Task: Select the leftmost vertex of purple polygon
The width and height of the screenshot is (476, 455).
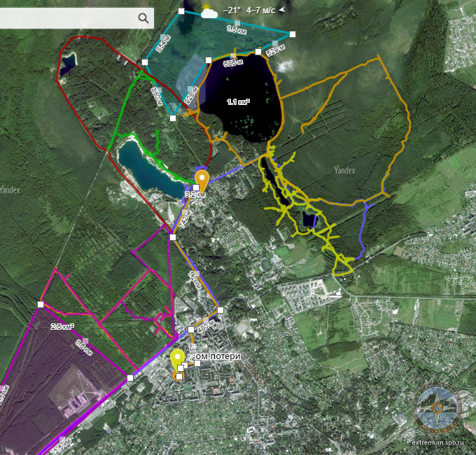Action: tap(41, 304)
